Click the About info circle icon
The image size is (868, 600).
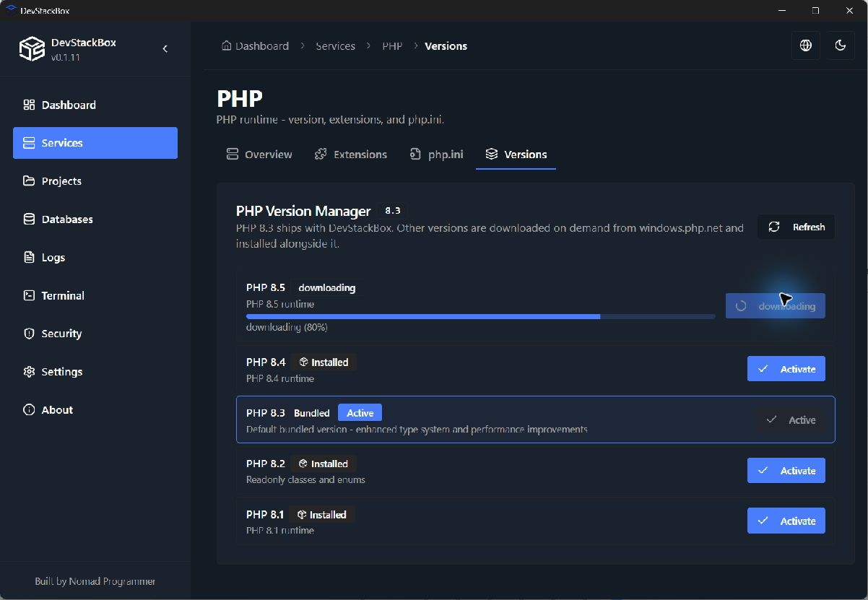(29, 409)
